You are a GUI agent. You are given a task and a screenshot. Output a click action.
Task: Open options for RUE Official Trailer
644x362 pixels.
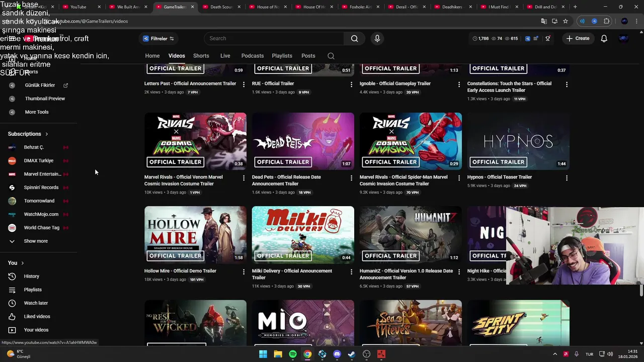coord(351,84)
